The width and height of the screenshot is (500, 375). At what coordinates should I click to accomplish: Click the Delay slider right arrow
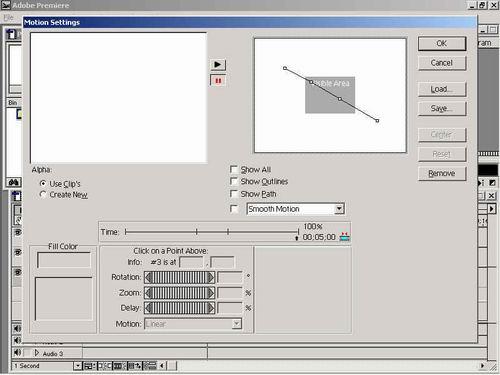tap(211, 308)
